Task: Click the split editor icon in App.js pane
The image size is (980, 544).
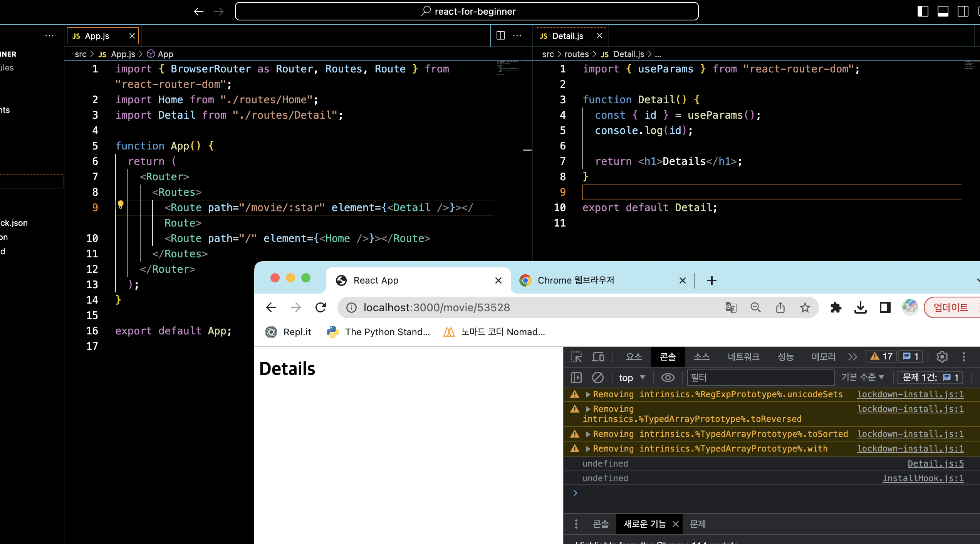Action: tap(500, 36)
